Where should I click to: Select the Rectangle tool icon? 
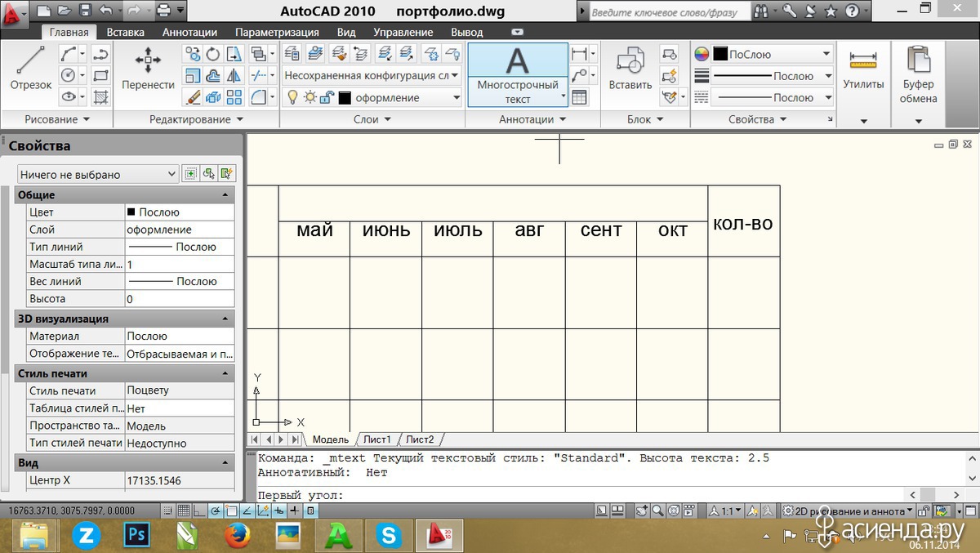(101, 76)
